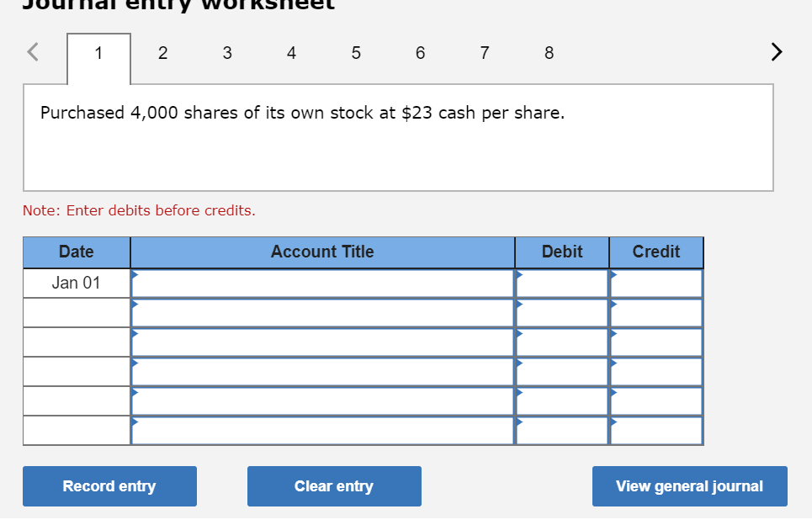Click the first row Credit field
The width and height of the screenshot is (812, 525).
655,283
